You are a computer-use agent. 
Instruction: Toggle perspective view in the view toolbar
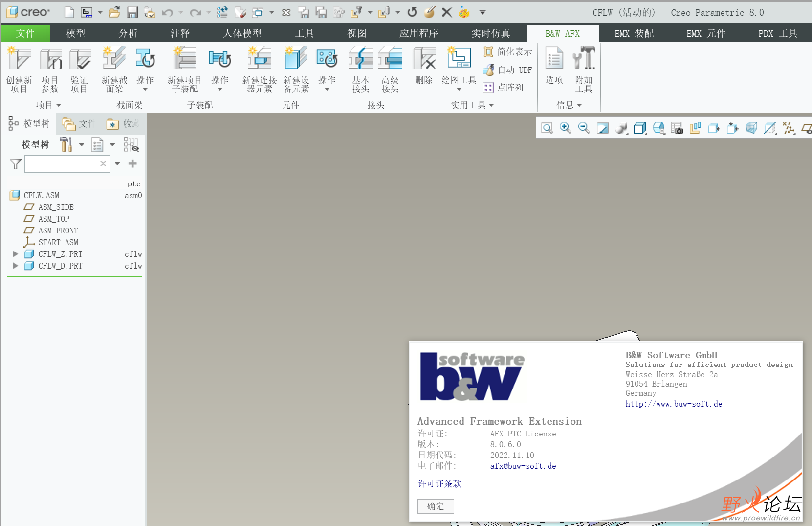751,128
